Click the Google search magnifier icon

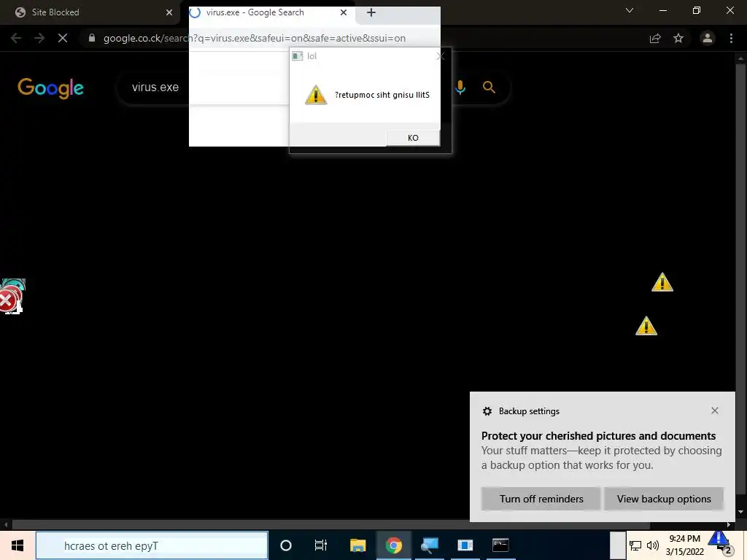click(489, 87)
